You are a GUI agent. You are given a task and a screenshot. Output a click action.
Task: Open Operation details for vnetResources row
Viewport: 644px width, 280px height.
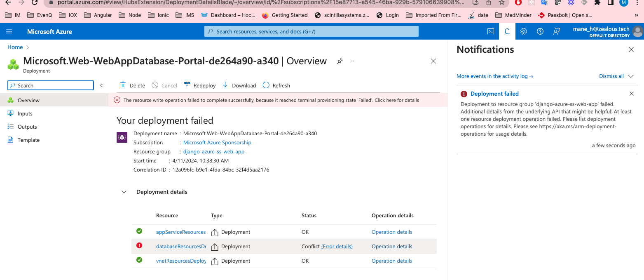click(x=392, y=261)
